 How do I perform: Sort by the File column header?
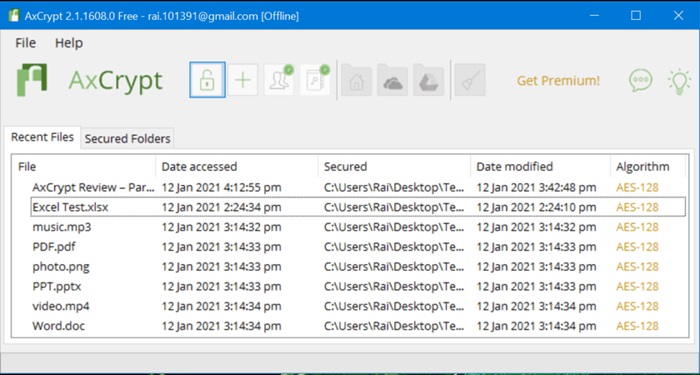pos(84,167)
